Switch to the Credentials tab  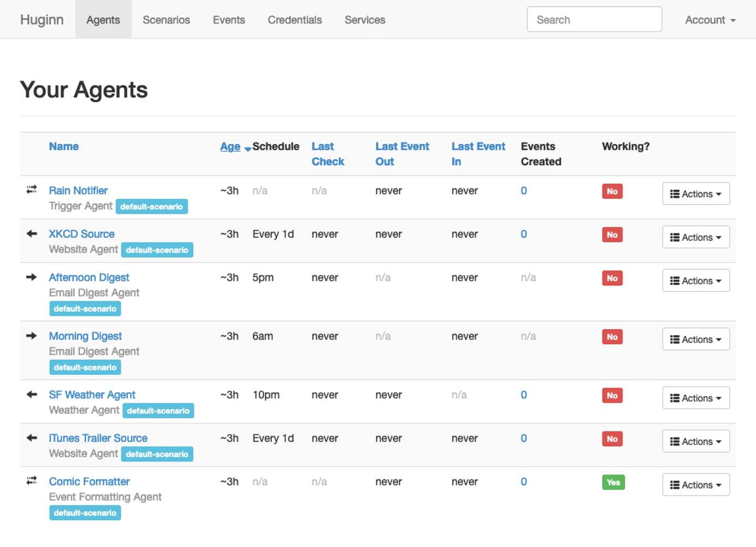(295, 20)
